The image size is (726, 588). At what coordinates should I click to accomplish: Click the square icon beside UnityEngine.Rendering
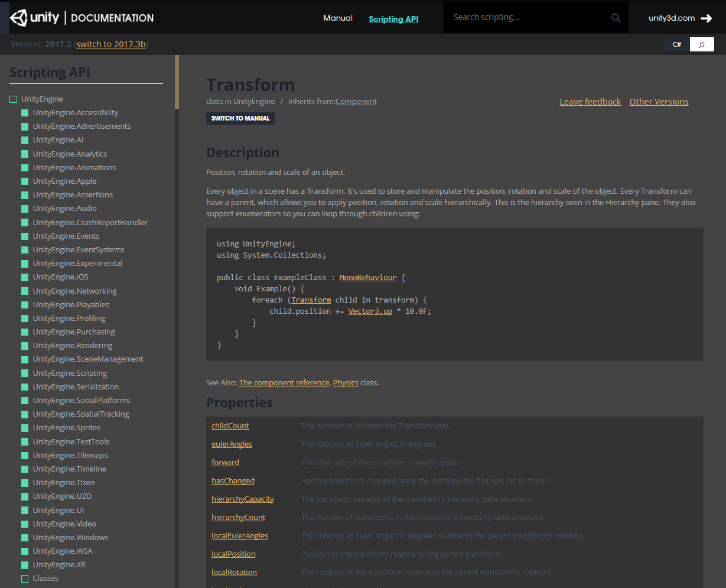pyautogui.click(x=25, y=346)
